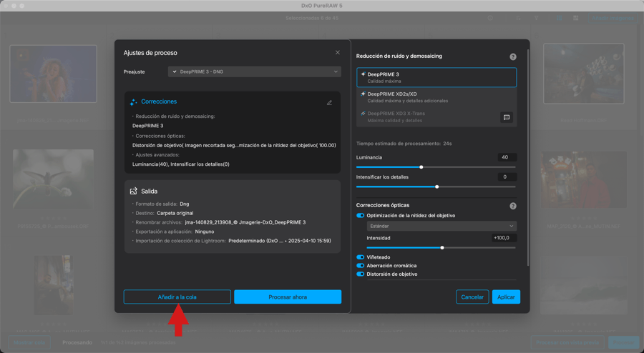Expand the Estándar sharpness dropdown
Viewport: 644px width, 353px height.
coord(441,227)
